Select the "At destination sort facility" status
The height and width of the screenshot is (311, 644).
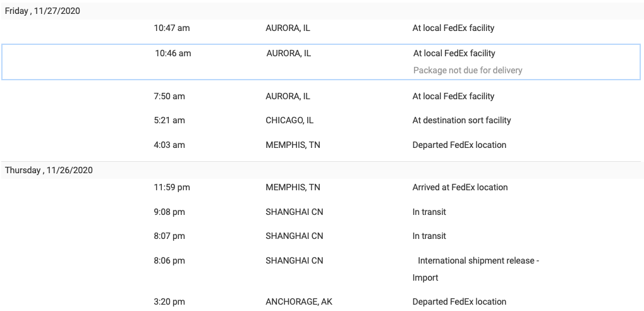point(461,120)
